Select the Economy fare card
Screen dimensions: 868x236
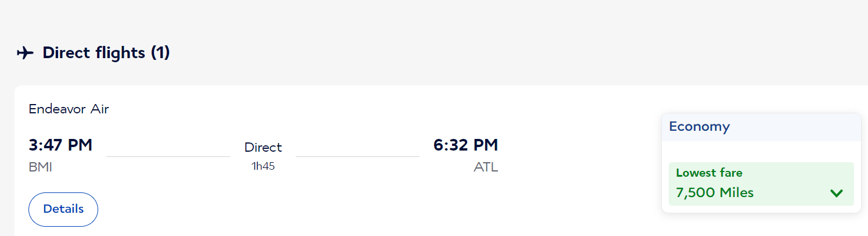(x=761, y=163)
